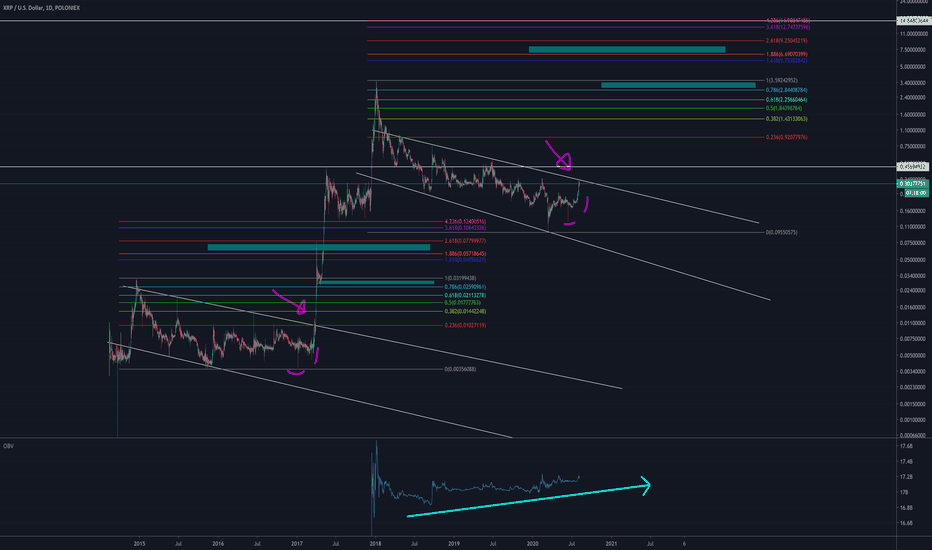Viewport: 932px width, 550px height.
Task: Click the 7.50000000 price axis value
Action: [913, 50]
